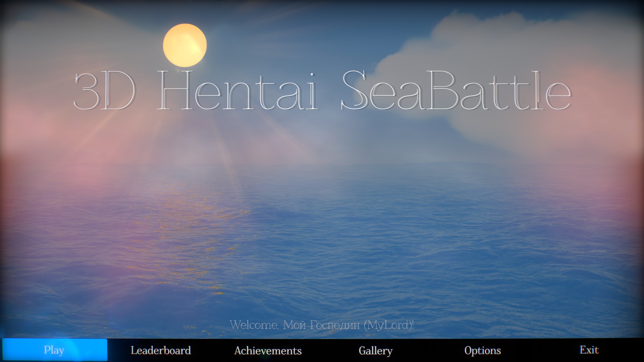Click the "Мой Господин" name text
The height and width of the screenshot is (362, 644).
point(321,325)
